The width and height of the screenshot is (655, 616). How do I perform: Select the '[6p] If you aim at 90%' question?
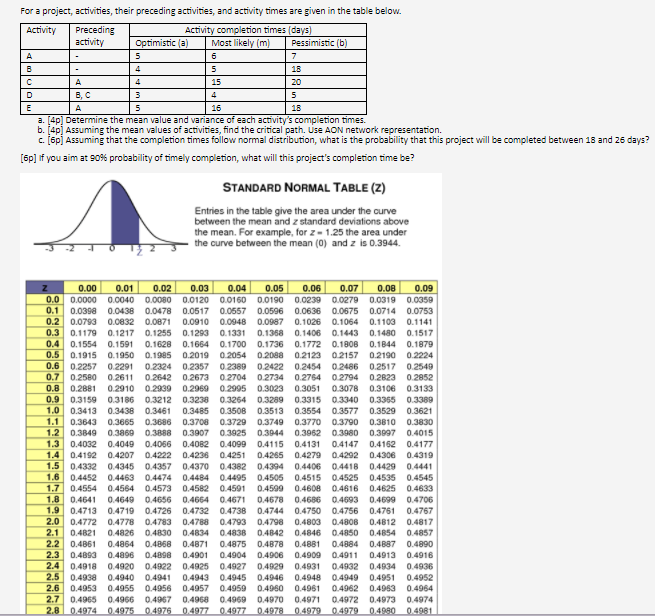click(x=217, y=158)
